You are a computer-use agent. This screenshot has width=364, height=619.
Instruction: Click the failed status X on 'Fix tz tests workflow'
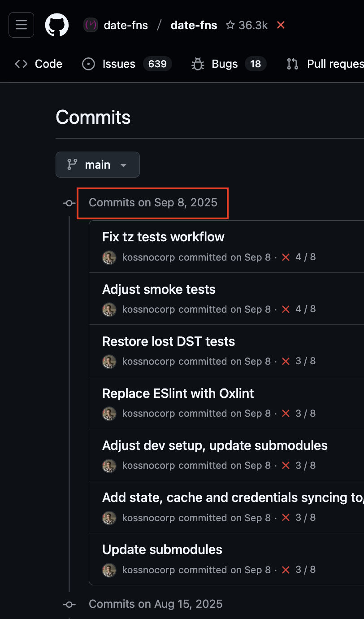coord(286,257)
